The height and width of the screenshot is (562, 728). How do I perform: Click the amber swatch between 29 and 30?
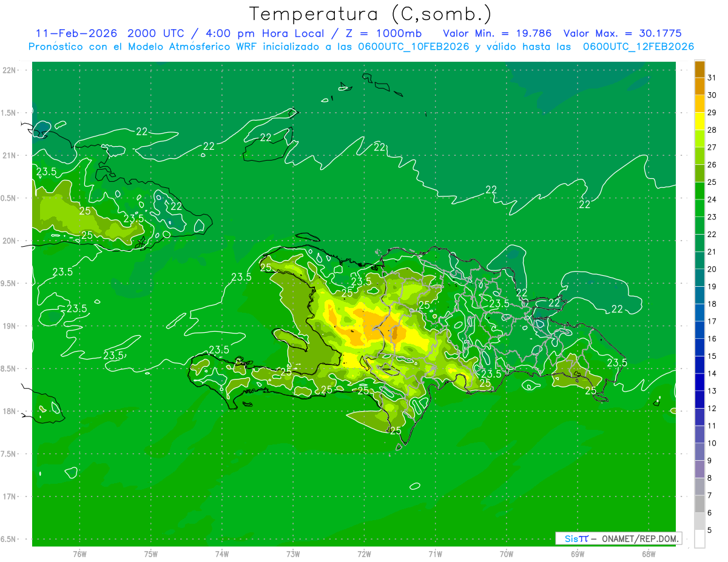(699, 104)
